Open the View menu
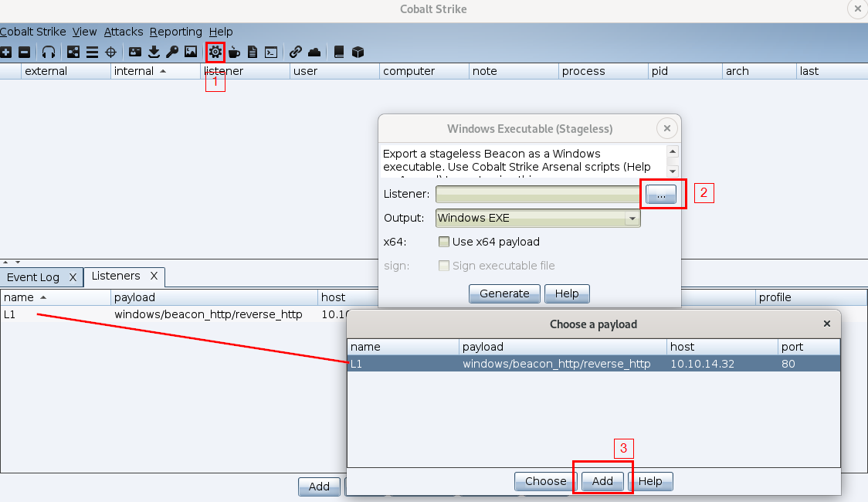Image resolution: width=868 pixels, height=502 pixels. coord(85,32)
